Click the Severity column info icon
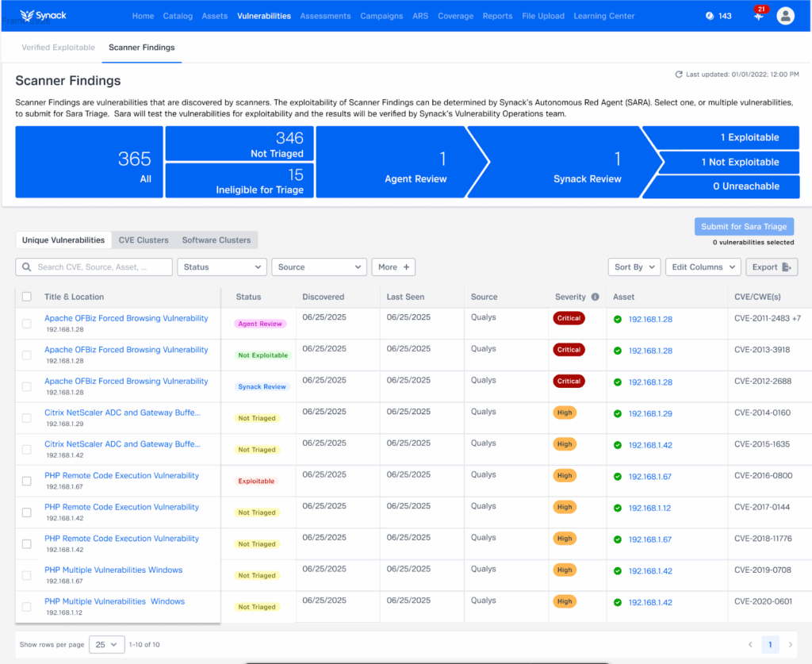 click(x=595, y=297)
